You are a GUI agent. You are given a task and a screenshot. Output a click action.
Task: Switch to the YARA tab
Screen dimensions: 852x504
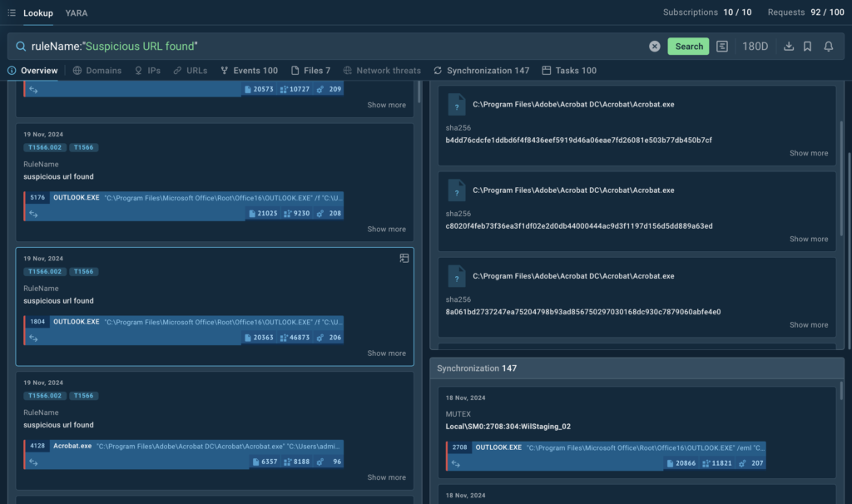tap(76, 13)
